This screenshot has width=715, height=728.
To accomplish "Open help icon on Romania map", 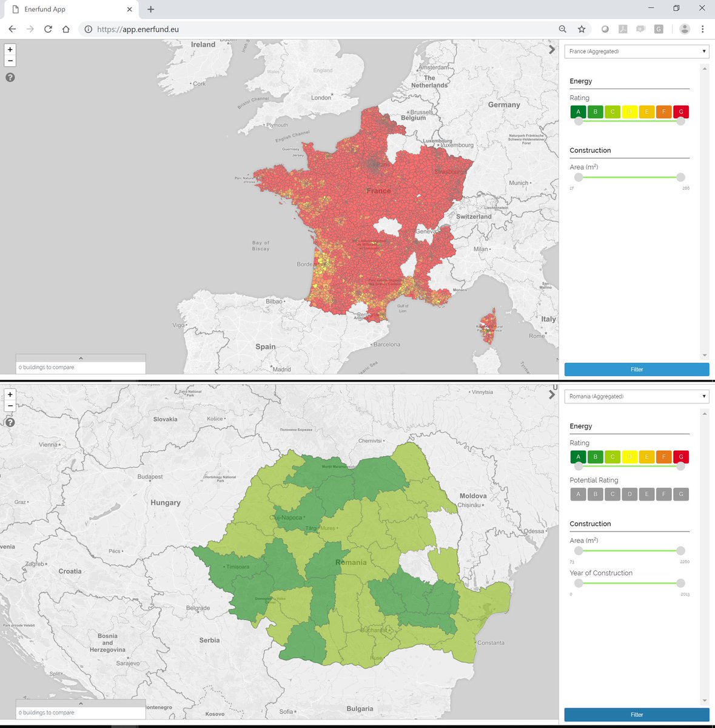I will pyautogui.click(x=10, y=422).
